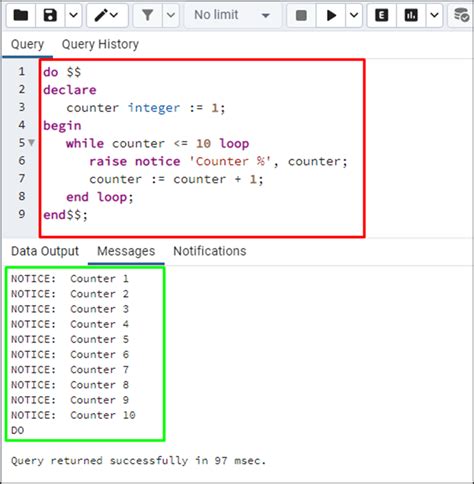Switch to the Query History tab
The image size is (474, 484).
point(100,44)
